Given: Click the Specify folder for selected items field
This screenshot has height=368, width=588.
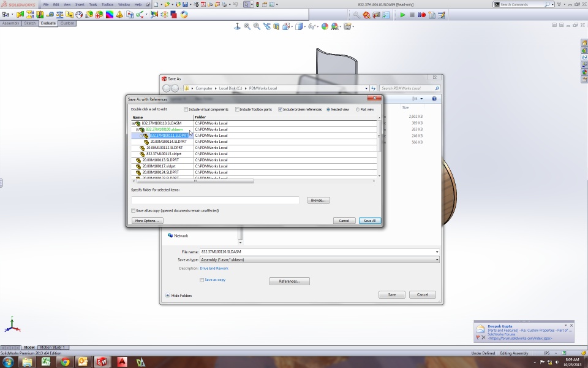Looking at the screenshot, I should click(x=215, y=200).
